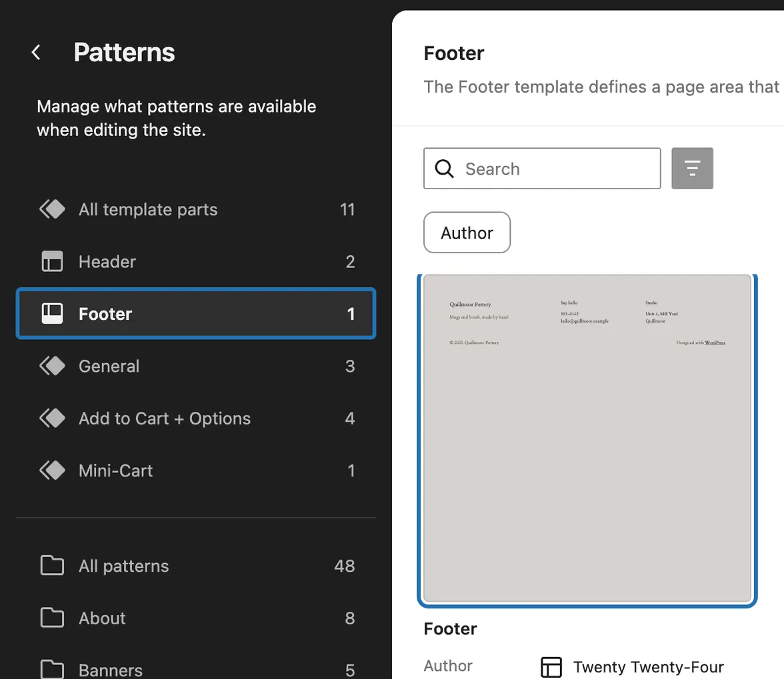
Task: Open All template parts category
Action: (x=196, y=209)
